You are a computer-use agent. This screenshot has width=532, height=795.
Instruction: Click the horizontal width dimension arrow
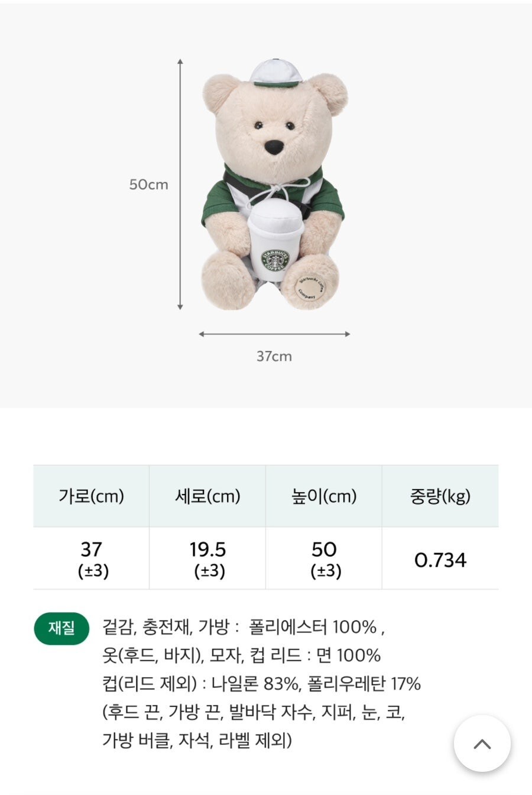[275, 334]
